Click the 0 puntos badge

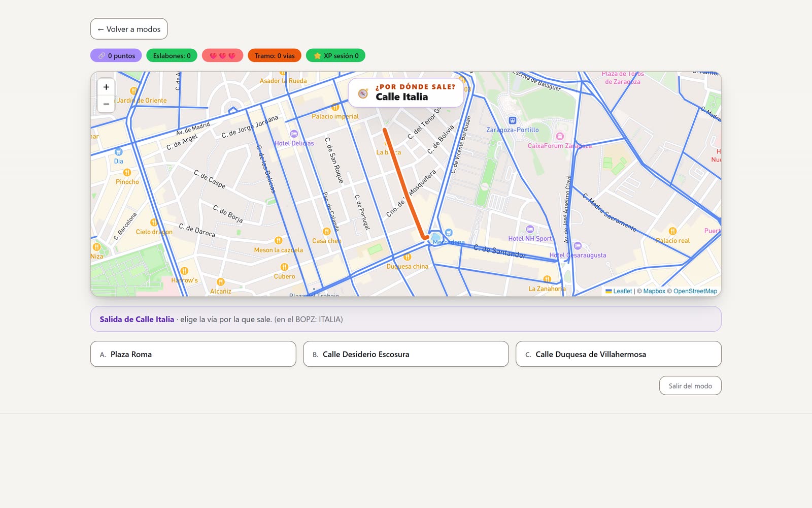tap(116, 55)
